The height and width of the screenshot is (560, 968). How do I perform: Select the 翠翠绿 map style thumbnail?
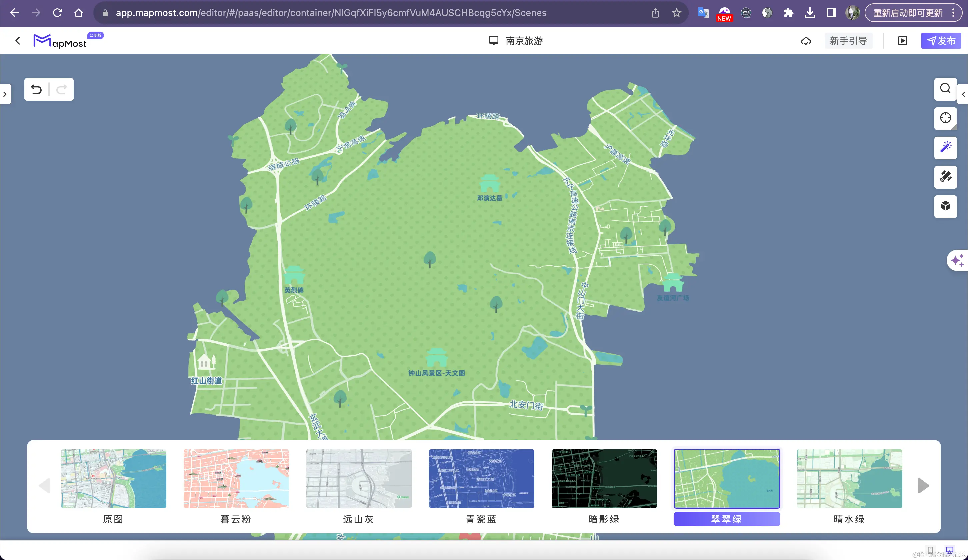(727, 479)
